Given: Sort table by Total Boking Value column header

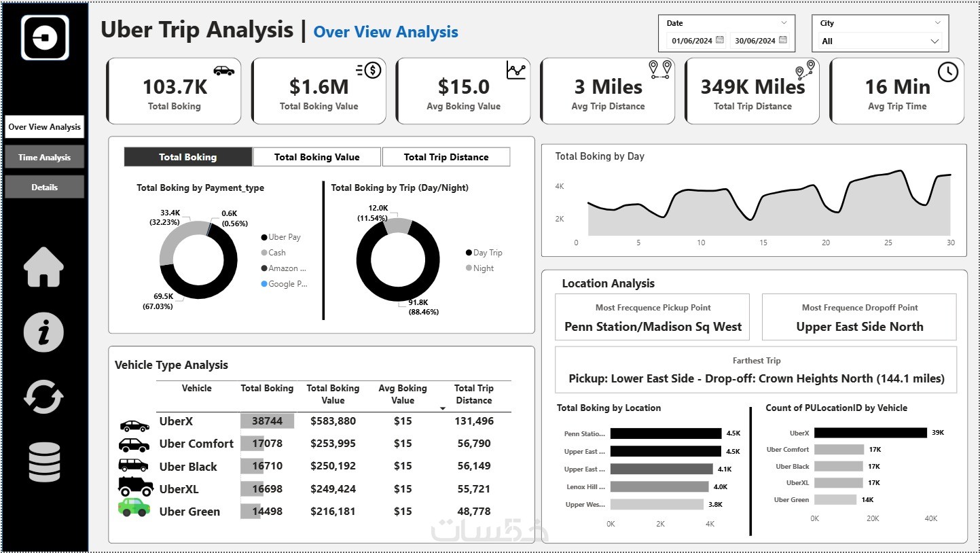Looking at the screenshot, I should tap(333, 394).
